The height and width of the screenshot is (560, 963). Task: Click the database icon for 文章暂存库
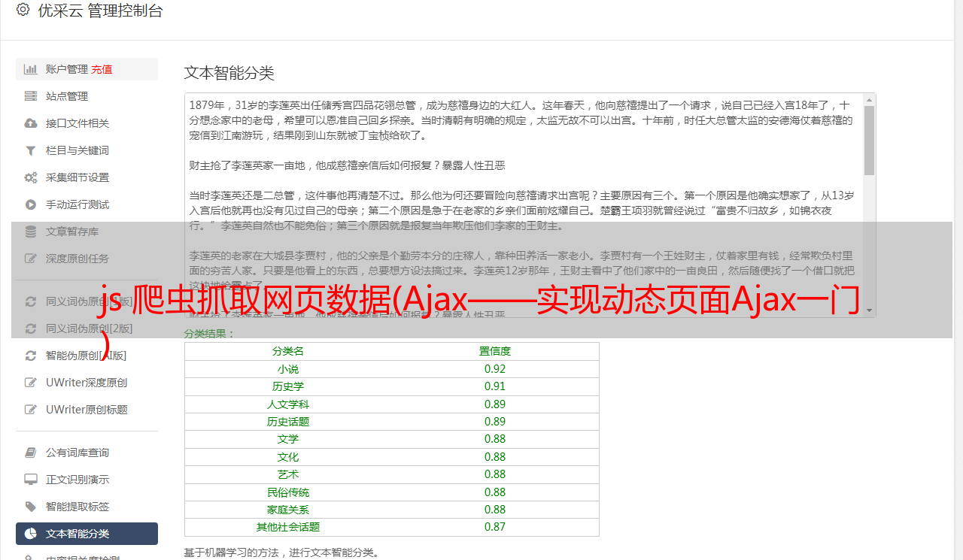click(31, 232)
